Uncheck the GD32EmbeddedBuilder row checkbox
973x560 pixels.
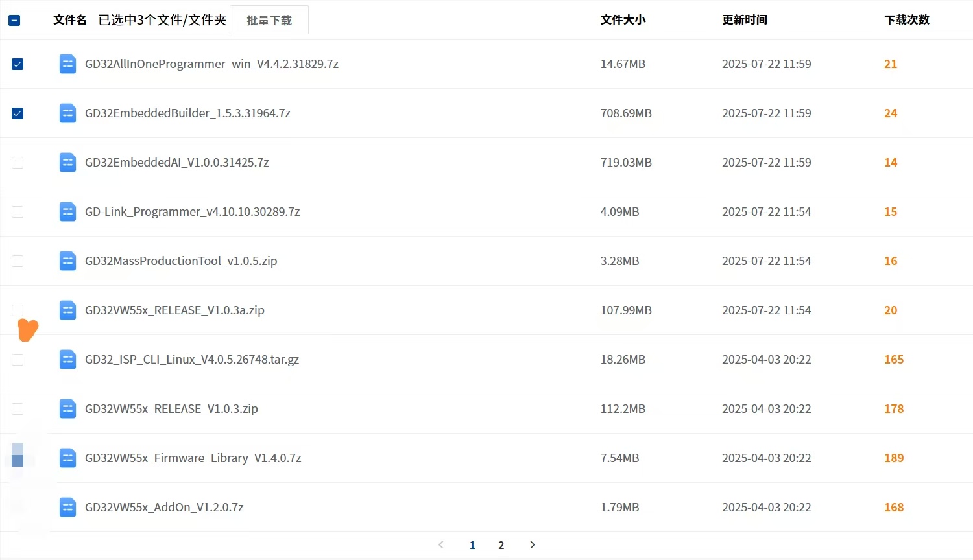18,113
